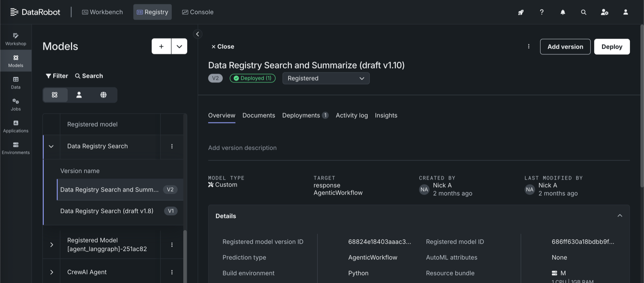Image resolution: width=644 pixels, height=283 pixels.
Task: Click the notifications bell icon
Action: point(563,12)
